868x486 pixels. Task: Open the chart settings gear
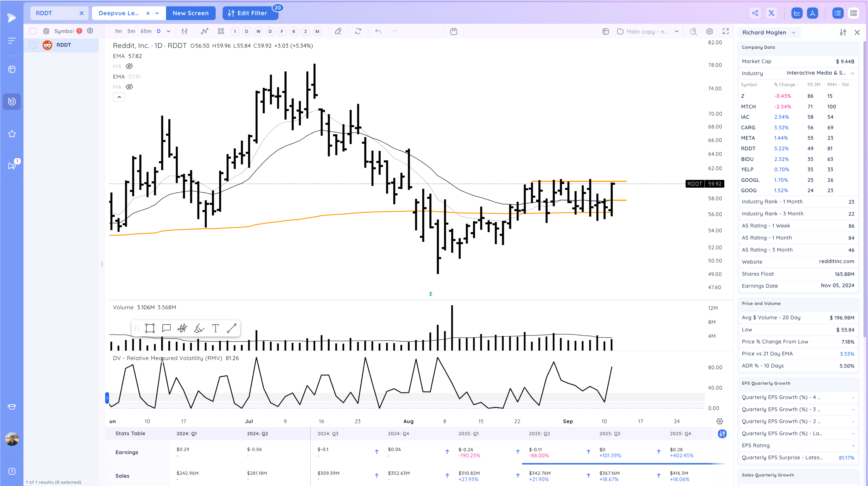pyautogui.click(x=709, y=31)
